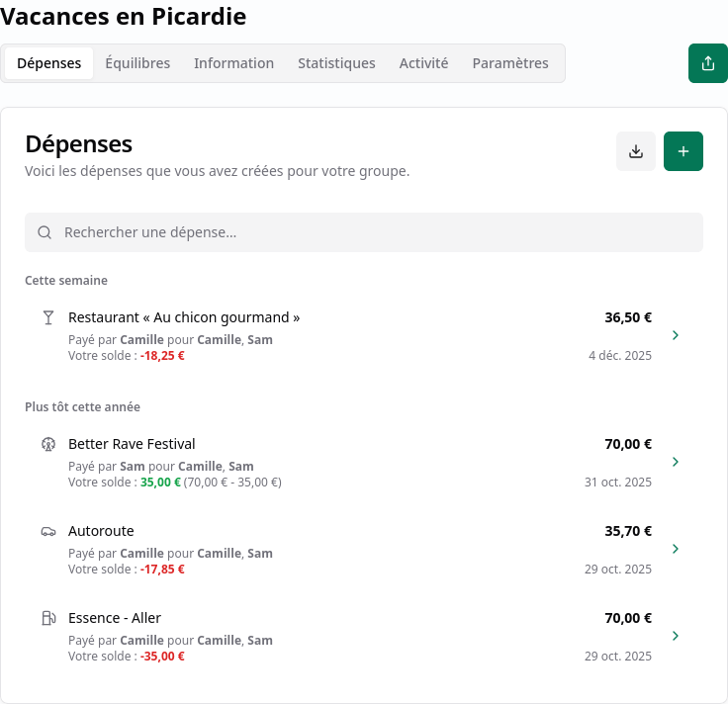This screenshot has height=704, width=728.
Task: Click the ferris wheel icon for Better Rave Festival
Action: [x=48, y=444]
